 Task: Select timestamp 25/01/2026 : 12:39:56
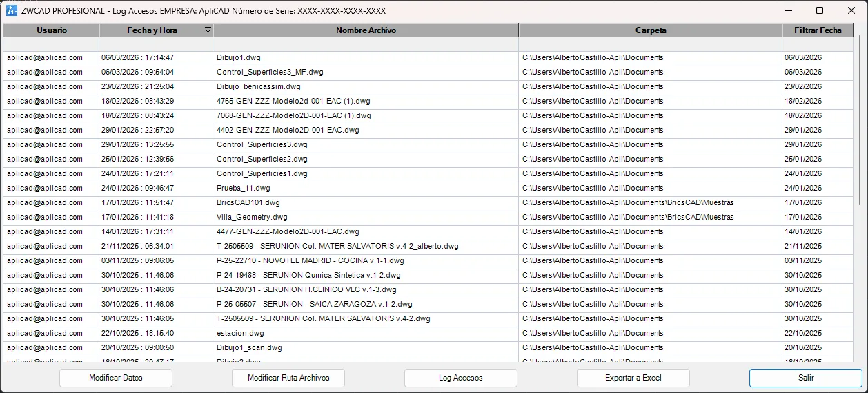[x=137, y=159]
